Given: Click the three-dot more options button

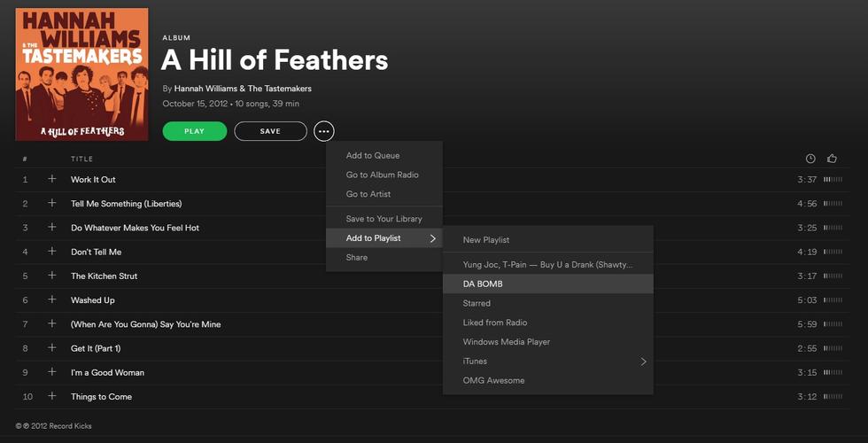Looking at the screenshot, I should (x=324, y=131).
